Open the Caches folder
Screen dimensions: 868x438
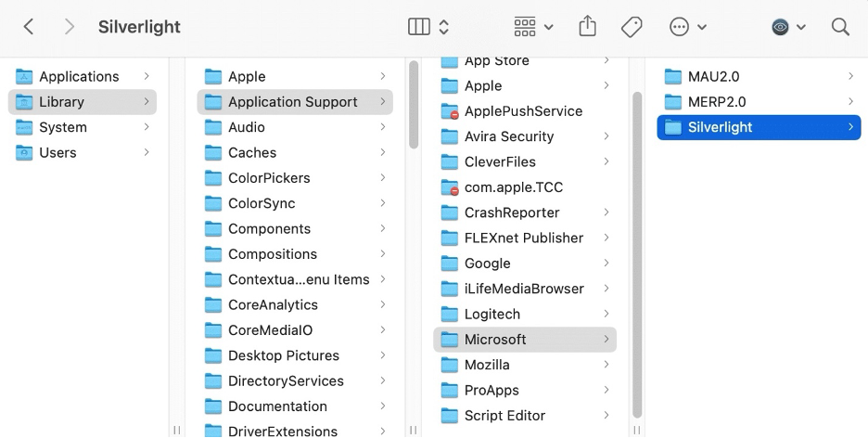295,153
